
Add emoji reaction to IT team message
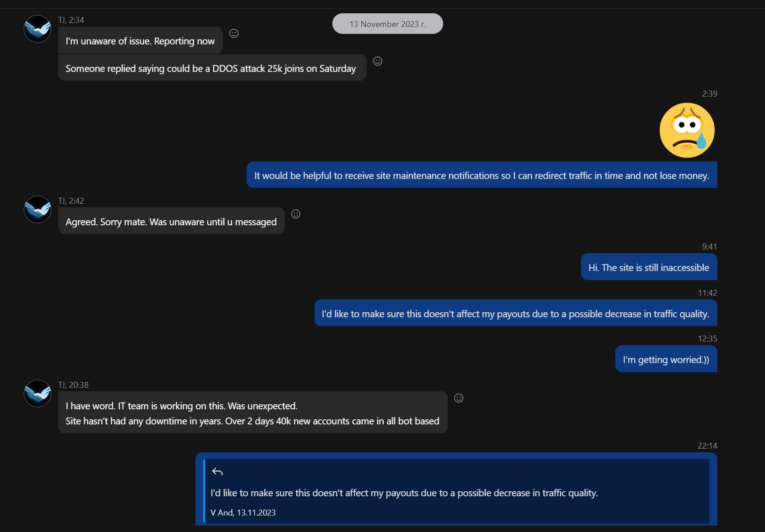(459, 398)
